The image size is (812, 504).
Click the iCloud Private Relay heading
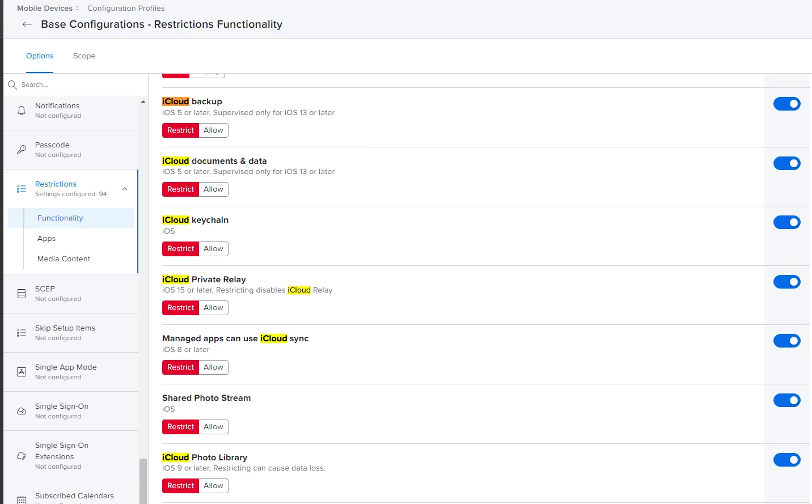pos(204,279)
